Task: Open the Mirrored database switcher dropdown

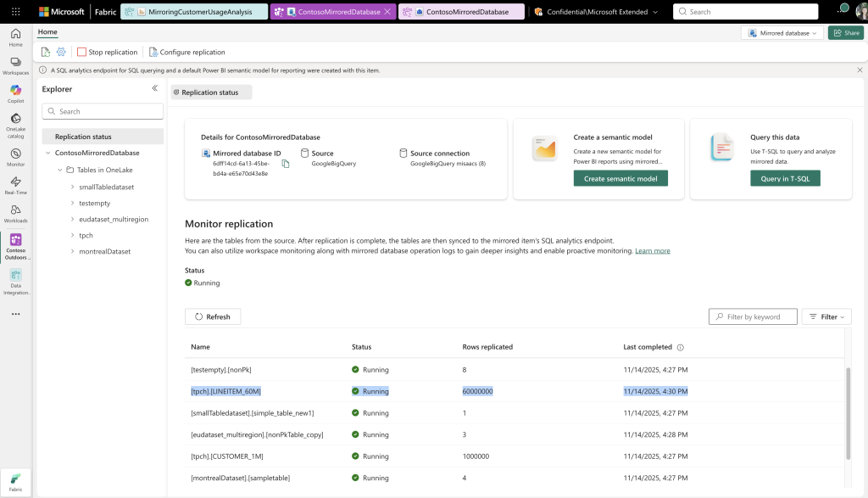Action: point(782,33)
